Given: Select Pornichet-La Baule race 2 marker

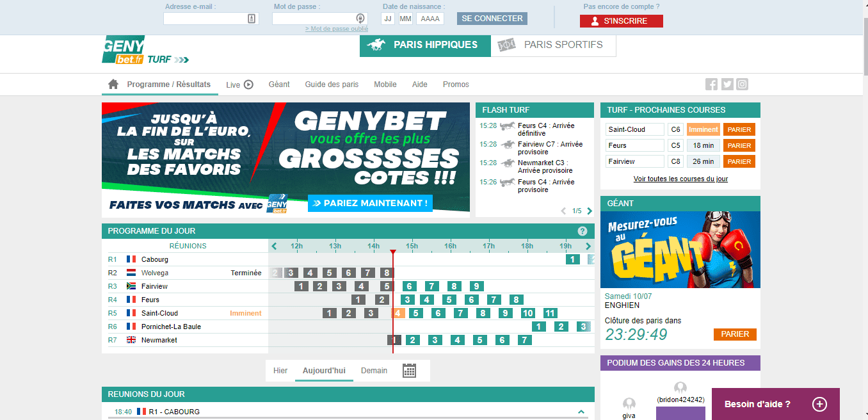Looking at the screenshot, I should click(561, 327).
